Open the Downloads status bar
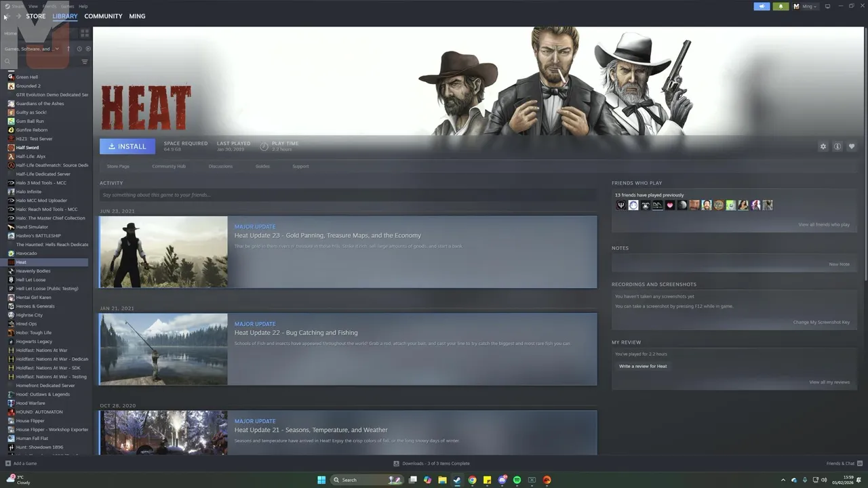Image resolution: width=868 pixels, height=488 pixels. tap(431, 464)
